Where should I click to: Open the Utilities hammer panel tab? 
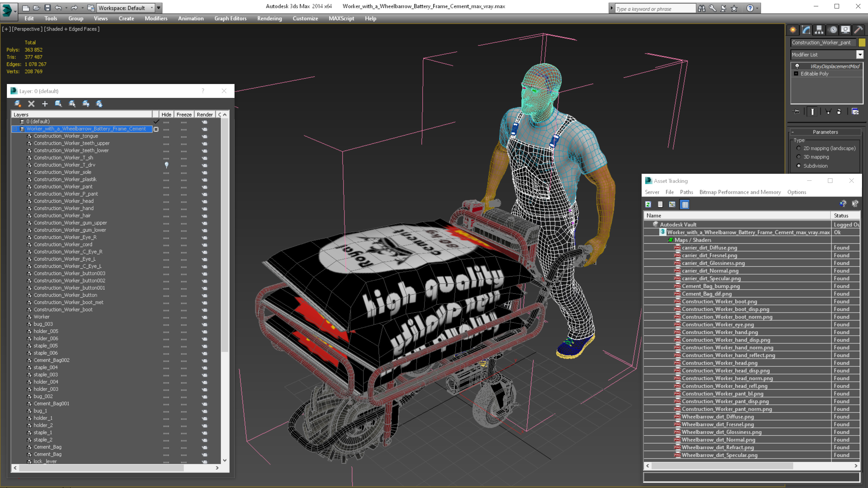(859, 30)
